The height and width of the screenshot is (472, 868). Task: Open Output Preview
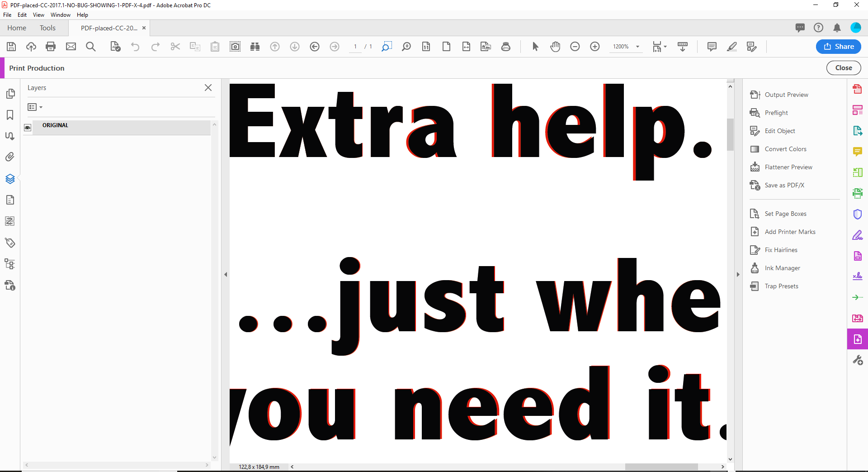786,95
